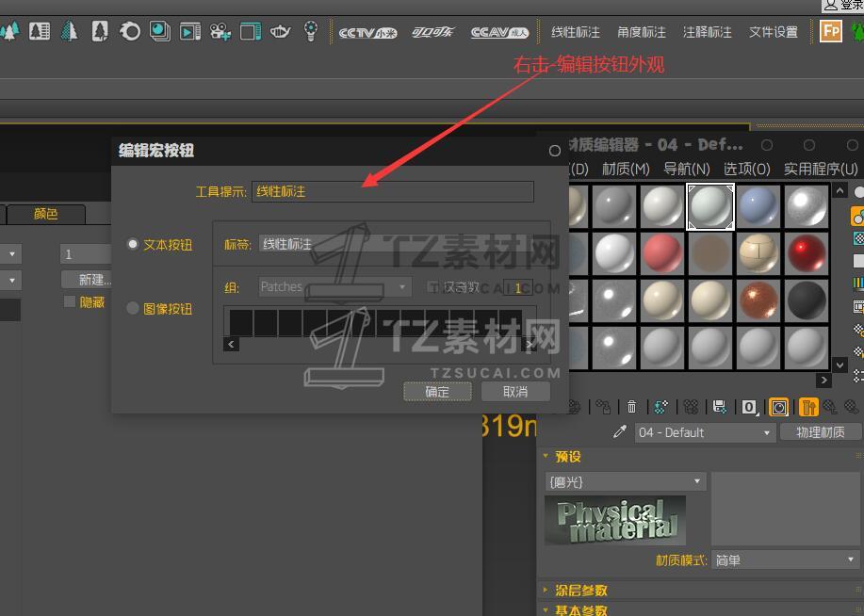Screen dimensions: 864x616
Task: Click the 线性标注 toolbar button
Action: pos(576,32)
